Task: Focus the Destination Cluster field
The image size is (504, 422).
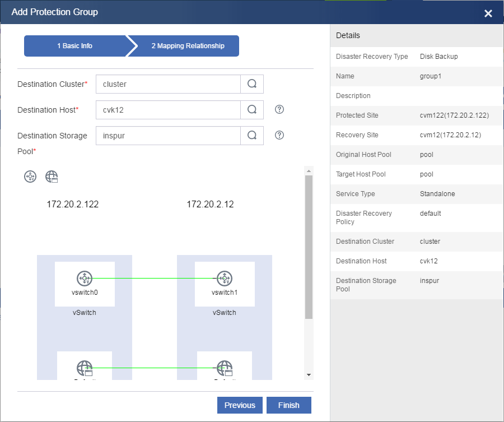Action: pyautogui.click(x=168, y=84)
